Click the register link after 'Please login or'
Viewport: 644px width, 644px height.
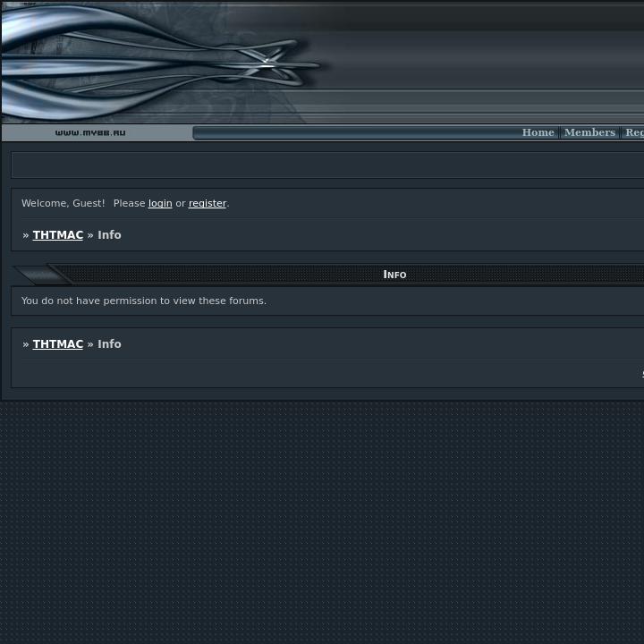click(x=207, y=204)
